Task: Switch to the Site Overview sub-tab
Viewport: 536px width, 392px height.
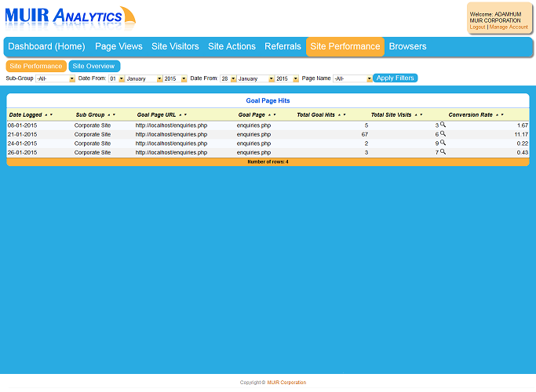Action: tap(94, 67)
